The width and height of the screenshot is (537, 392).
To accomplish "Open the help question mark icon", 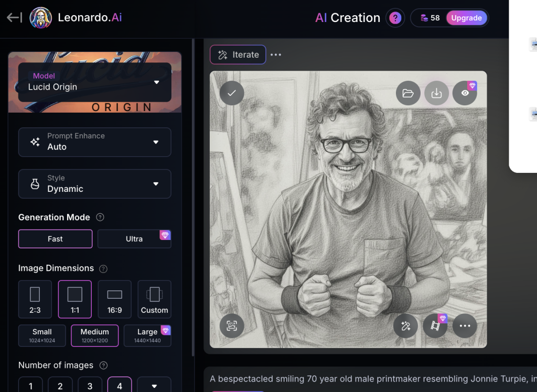I will [x=395, y=18].
